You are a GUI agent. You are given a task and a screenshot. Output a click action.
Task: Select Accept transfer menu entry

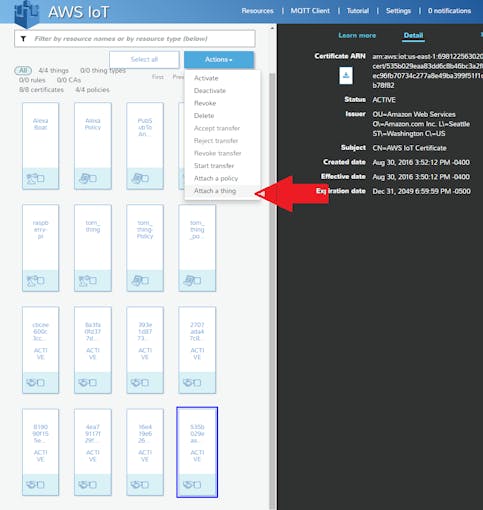point(217,128)
